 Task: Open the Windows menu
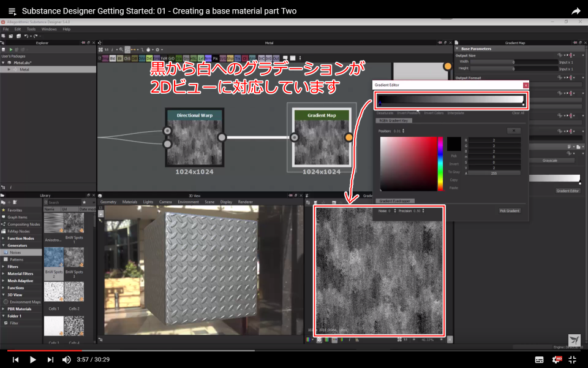49,29
